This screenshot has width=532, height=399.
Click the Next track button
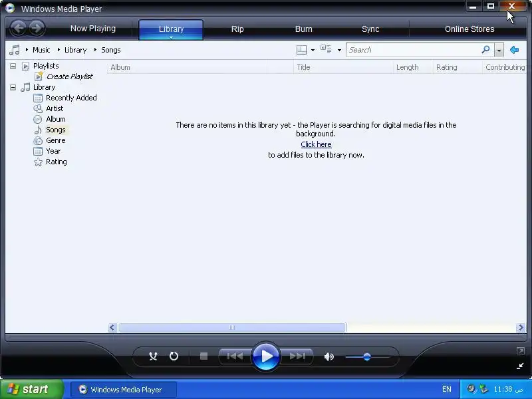pos(297,356)
